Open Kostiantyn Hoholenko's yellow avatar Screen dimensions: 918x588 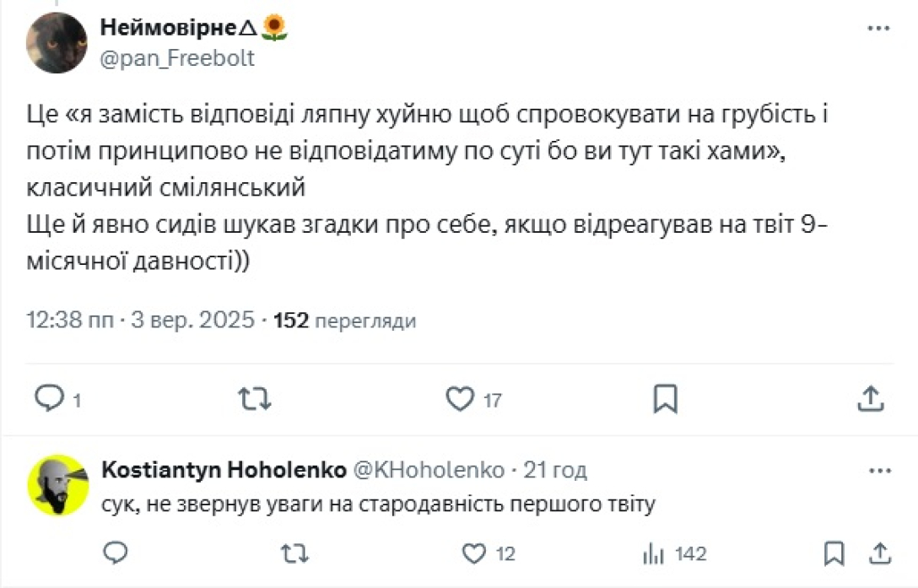[x=57, y=485]
